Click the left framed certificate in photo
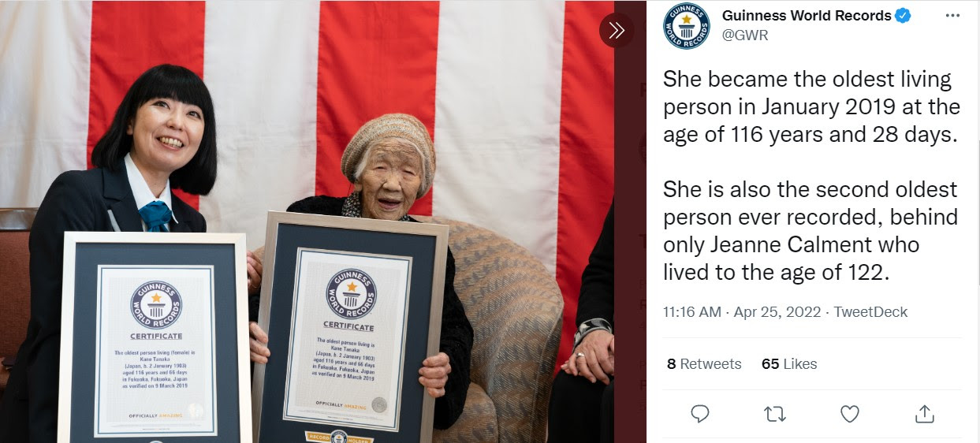The height and width of the screenshot is (443, 980). click(155, 339)
